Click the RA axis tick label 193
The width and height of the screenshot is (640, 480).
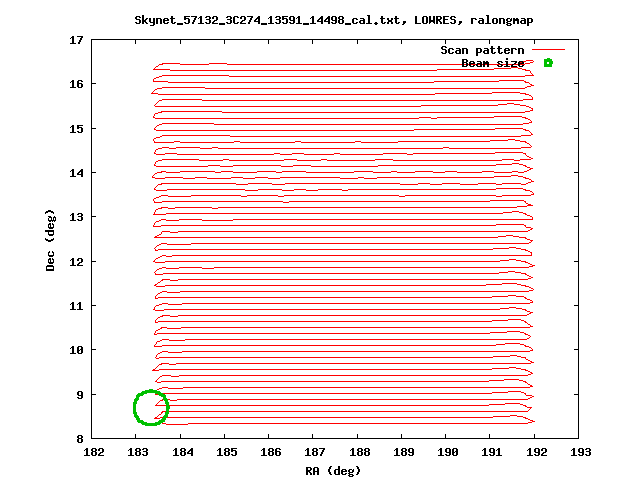coord(580,452)
